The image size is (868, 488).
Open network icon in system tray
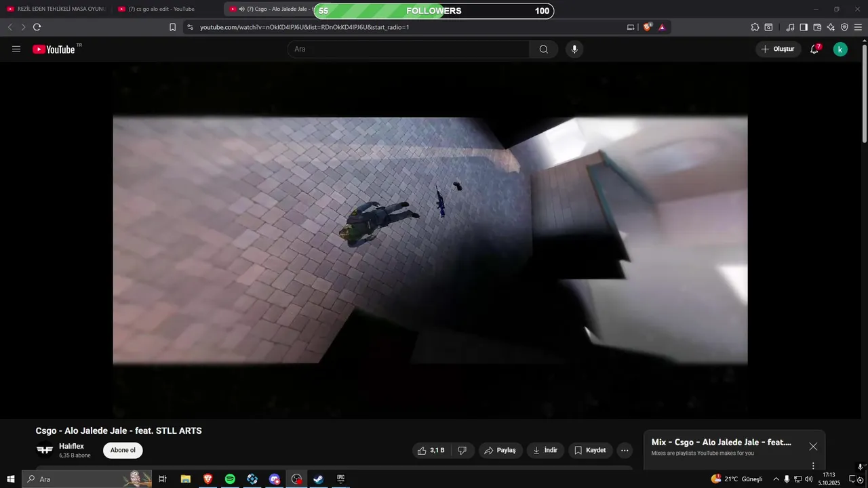(x=797, y=479)
